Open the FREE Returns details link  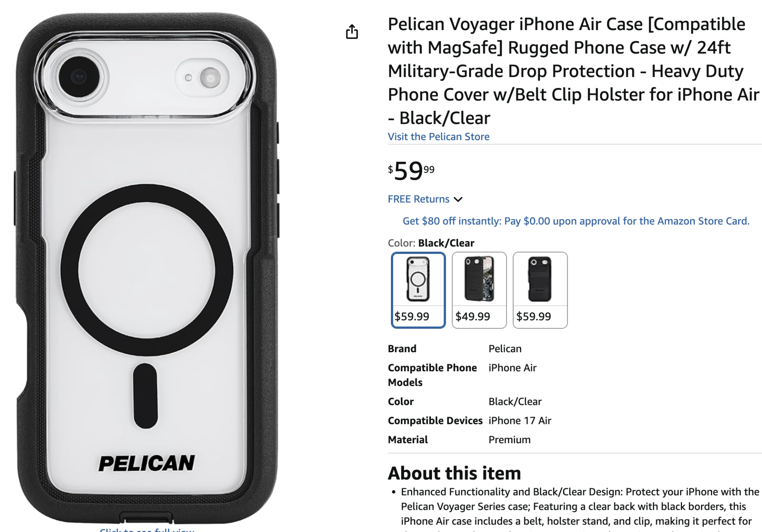(x=418, y=199)
